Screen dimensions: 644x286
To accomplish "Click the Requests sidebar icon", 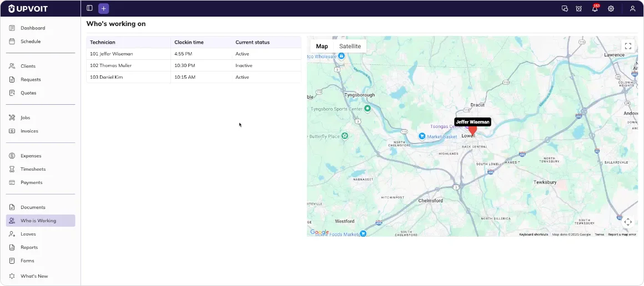I will (12, 80).
